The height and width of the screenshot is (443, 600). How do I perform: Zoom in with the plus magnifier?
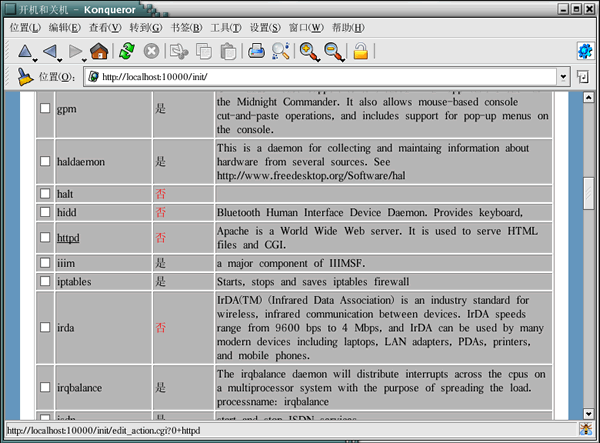(x=308, y=51)
